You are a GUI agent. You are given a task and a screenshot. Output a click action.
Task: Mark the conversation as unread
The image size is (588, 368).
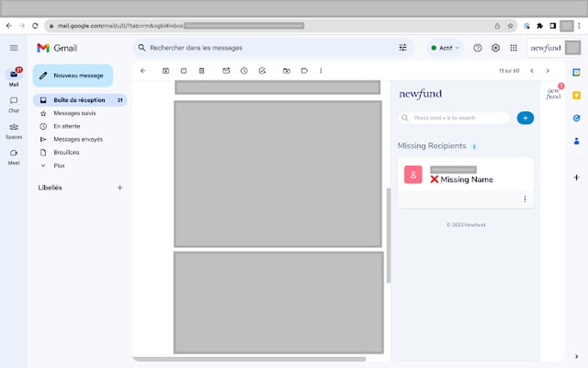(226, 70)
